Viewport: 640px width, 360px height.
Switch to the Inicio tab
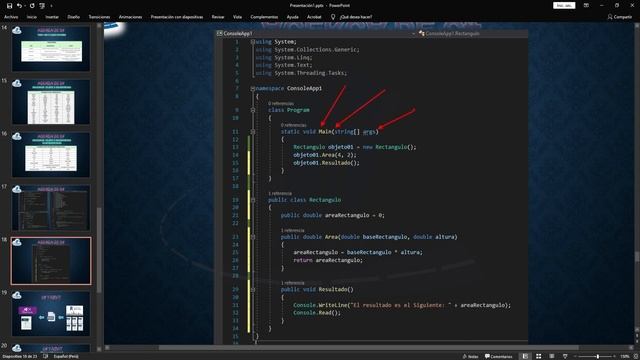click(31, 17)
